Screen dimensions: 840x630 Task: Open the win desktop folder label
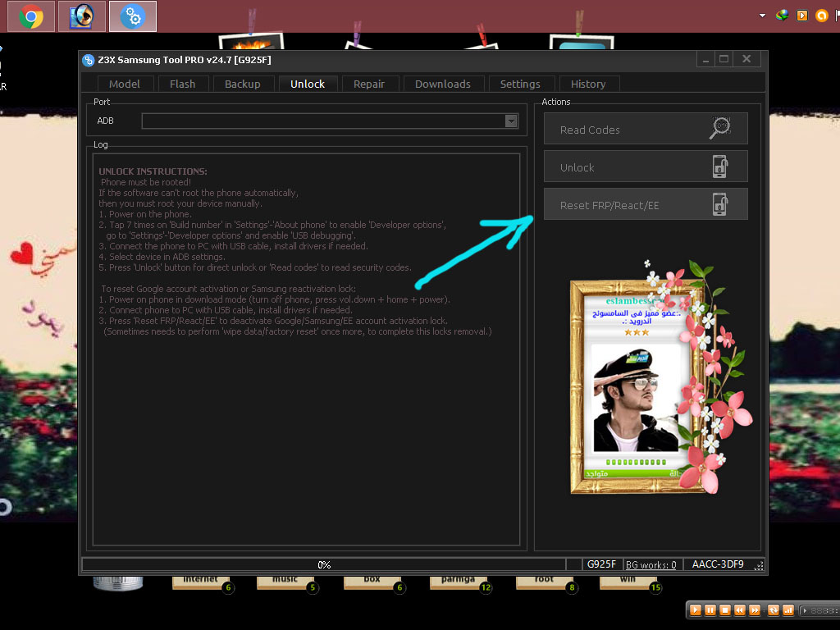pyautogui.click(x=628, y=581)
